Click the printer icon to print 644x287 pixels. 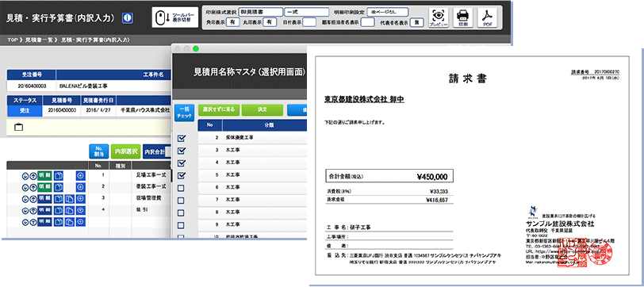tap(463, 18)
